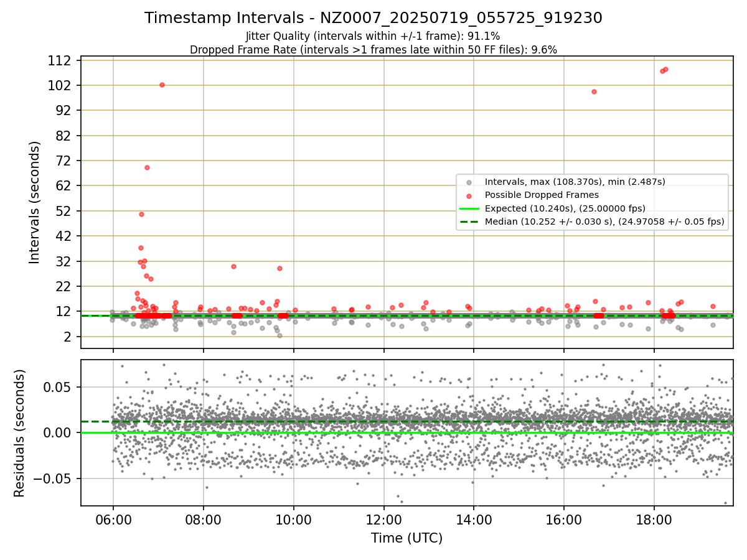The height and width of the screenshot is (560, 747).
Task: Click the red outlier point at about 69 seconds
Action: click(x=147, y=167)
